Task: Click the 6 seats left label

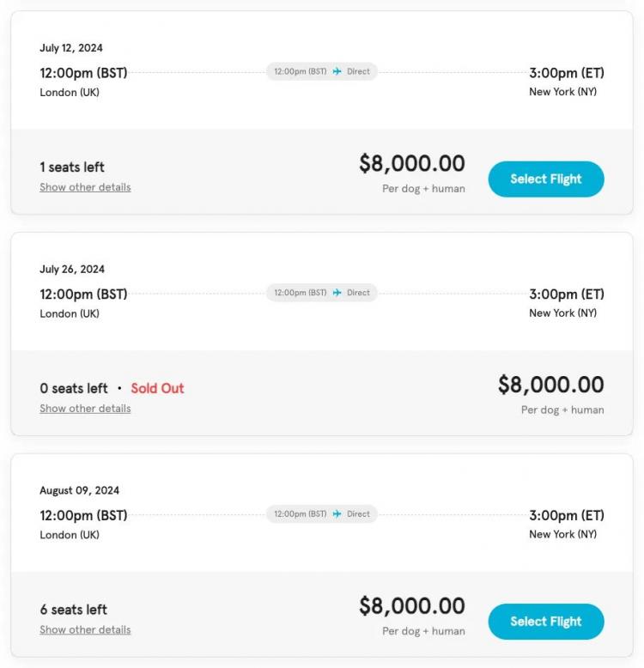Action: click(73, 610)
